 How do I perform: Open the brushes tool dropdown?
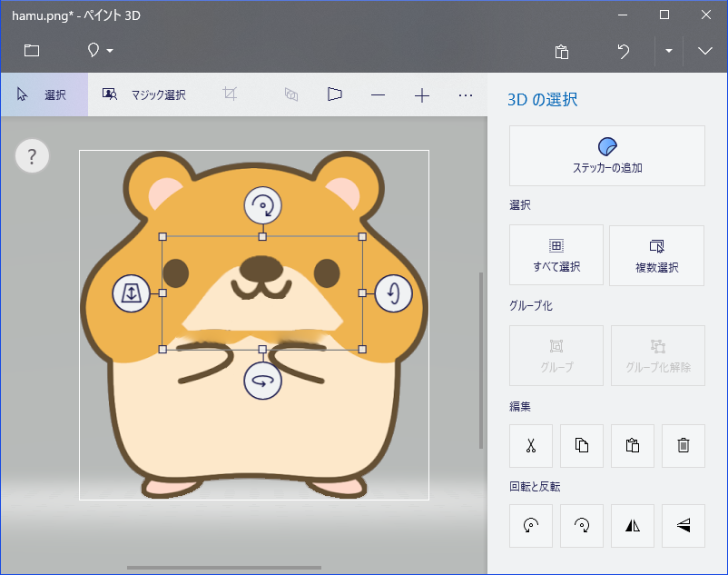click(100, 50)
